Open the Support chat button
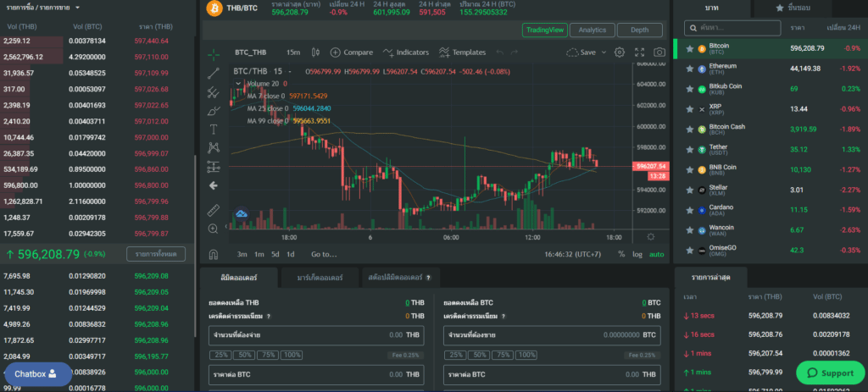868x392 pixels. (x=830, y=373)
